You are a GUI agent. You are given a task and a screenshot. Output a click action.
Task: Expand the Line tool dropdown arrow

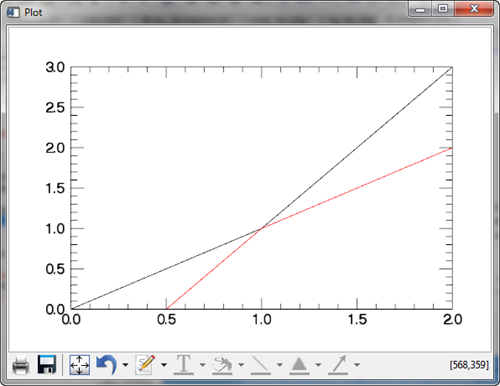[280, 365]
